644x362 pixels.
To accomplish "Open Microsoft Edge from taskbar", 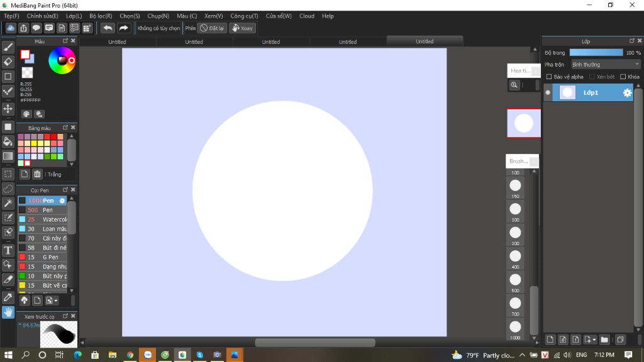I will coord(77,355).
